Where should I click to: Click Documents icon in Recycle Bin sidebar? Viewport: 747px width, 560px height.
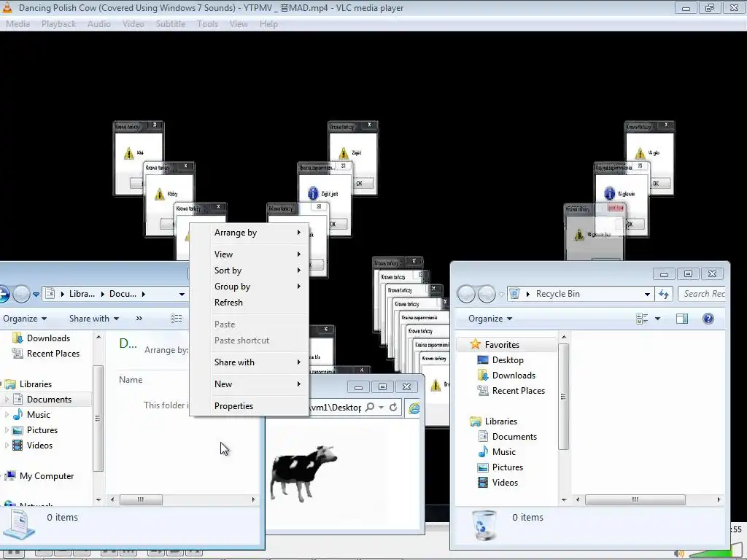pyautogui.click(x=483, y=436)
